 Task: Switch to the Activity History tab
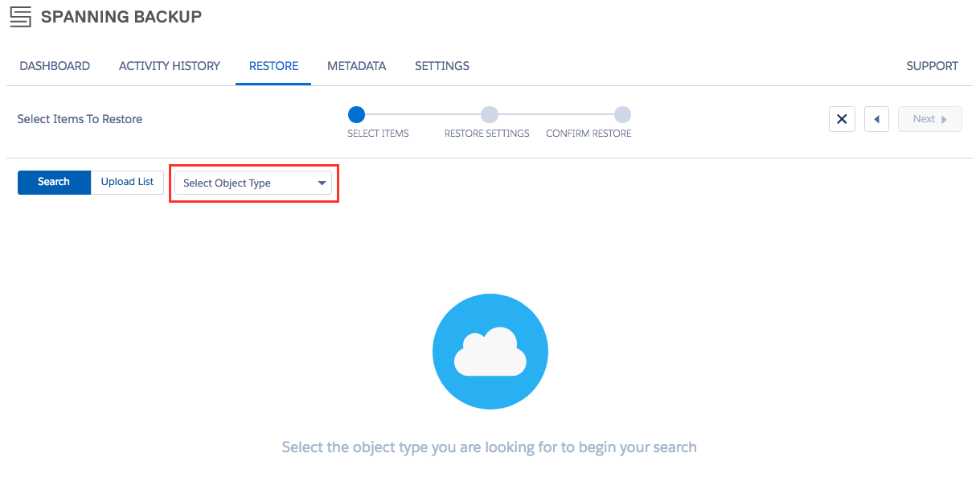pos(169,66)
